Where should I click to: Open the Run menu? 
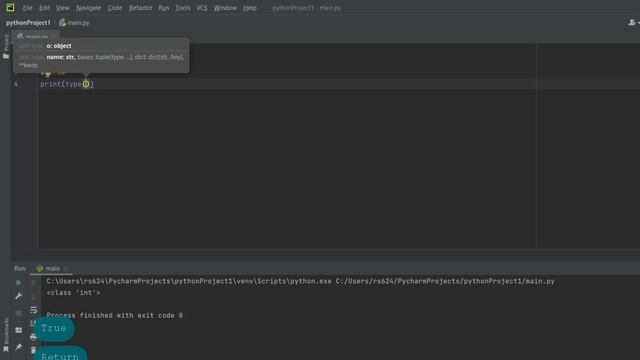pyautogui.click(x=164, y=8)
